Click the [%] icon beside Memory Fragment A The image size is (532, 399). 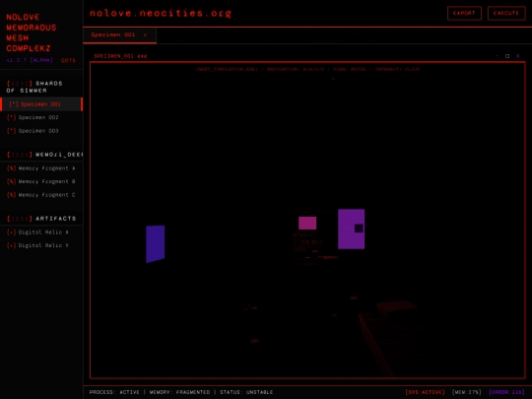point(11,168)
